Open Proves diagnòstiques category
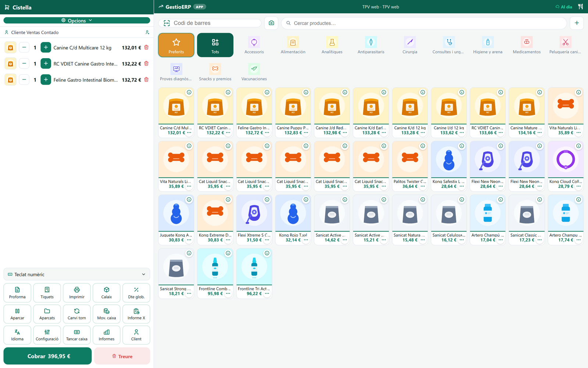 176,72
